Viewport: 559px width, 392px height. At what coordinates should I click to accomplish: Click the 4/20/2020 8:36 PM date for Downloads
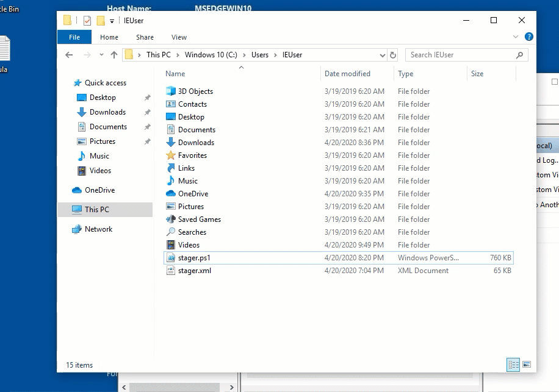354,143
